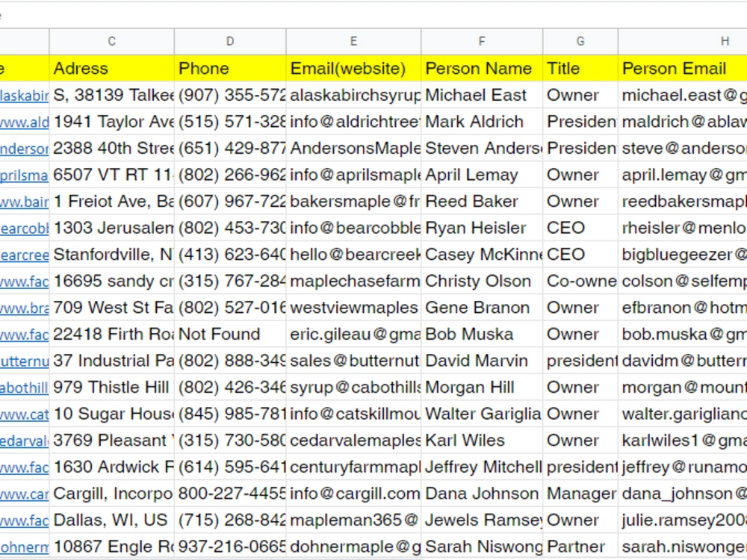The height and width of the screenshot is (560, 747).
Task: Open the aprilsma website link
Action: point(24,175)
